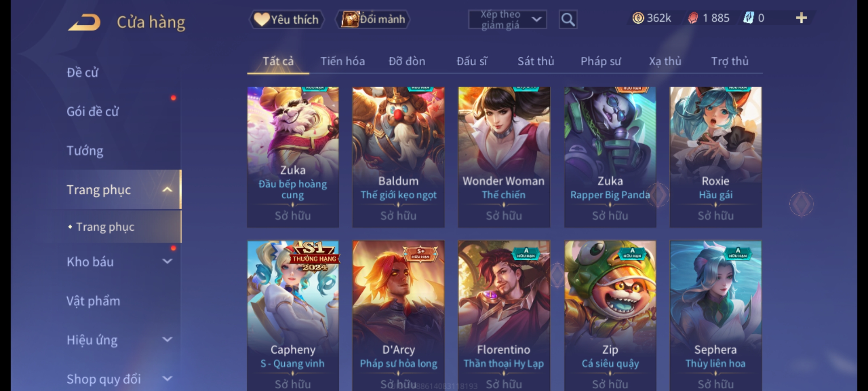The height and width of the screenshot is (391, 868).
Task: Switch to the Tiến hóa tab
Action: point(342,61)
